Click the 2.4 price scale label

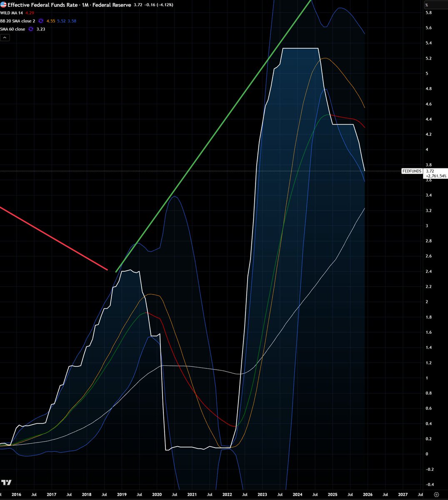pyautogui.click(x=428, y=272)
